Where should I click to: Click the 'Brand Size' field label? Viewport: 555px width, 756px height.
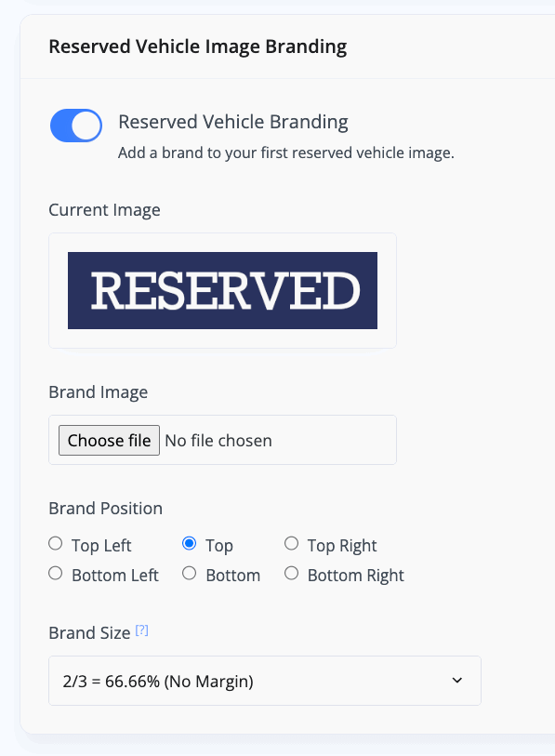pos(89,633)
